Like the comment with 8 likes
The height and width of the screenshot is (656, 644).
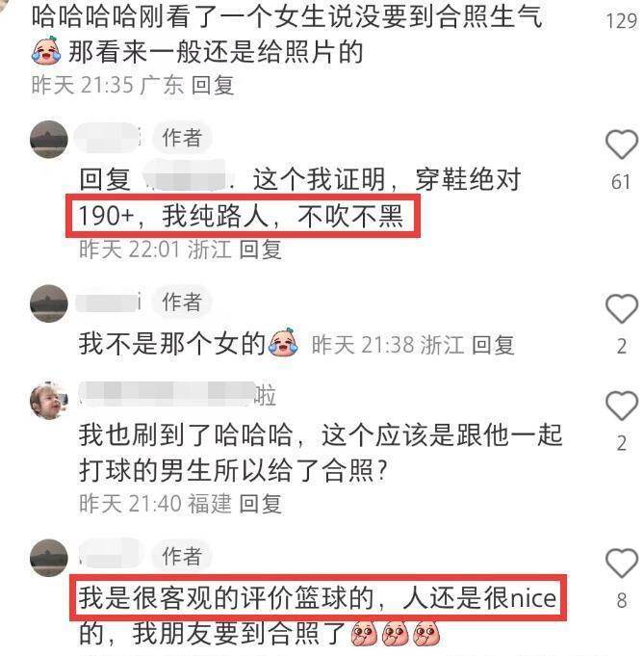pyautogui.click(x=622, y=564)
